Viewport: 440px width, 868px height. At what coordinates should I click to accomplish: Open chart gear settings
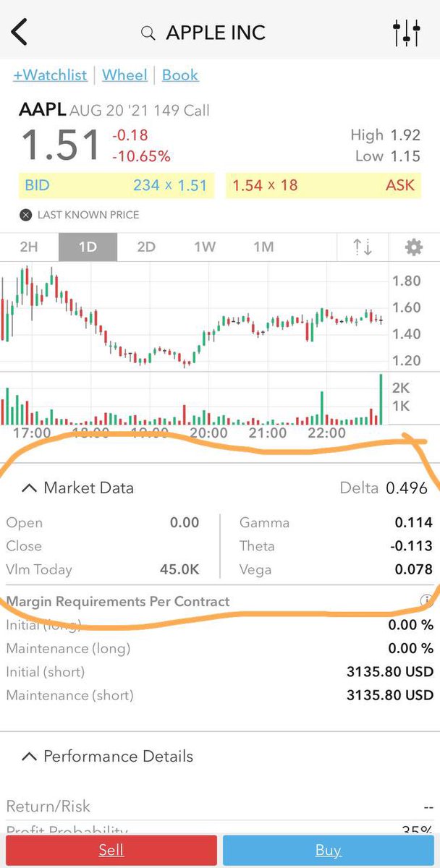point(414,247)
